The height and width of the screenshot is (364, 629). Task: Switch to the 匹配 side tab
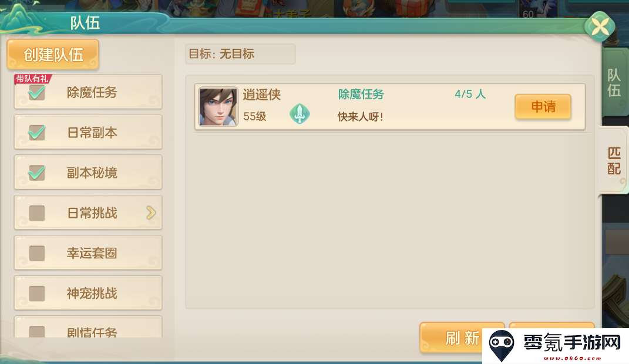coord(614,160)
